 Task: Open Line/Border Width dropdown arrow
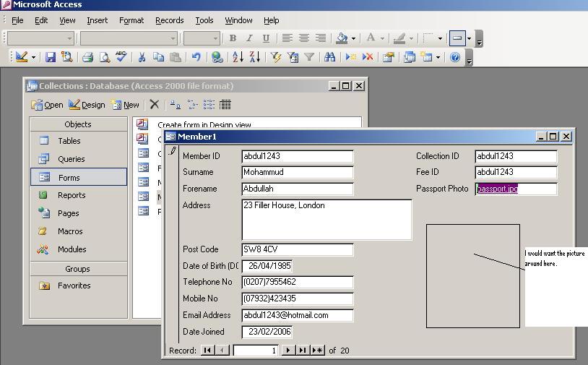[x=440, y=38]
